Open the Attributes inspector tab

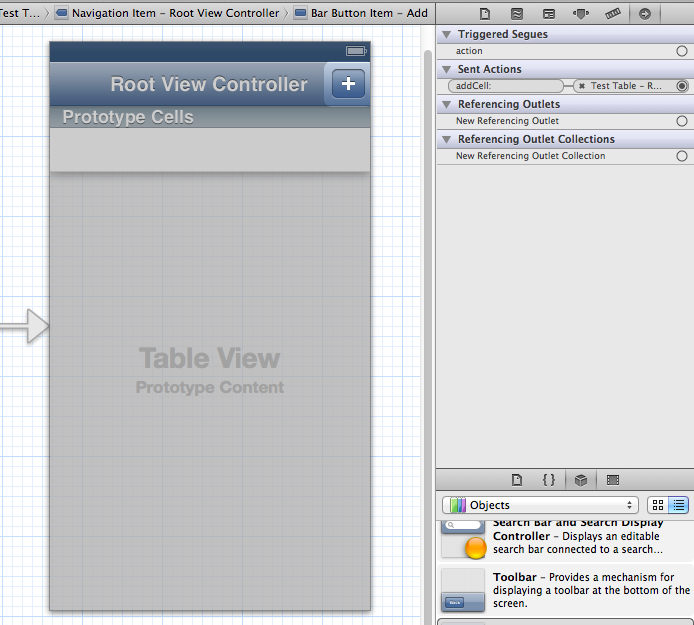coord(581,14)
